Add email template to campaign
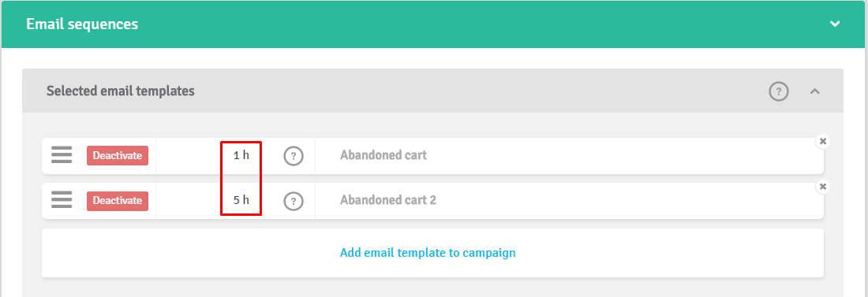This screenshot has width=868, height=297. point(428,253)
